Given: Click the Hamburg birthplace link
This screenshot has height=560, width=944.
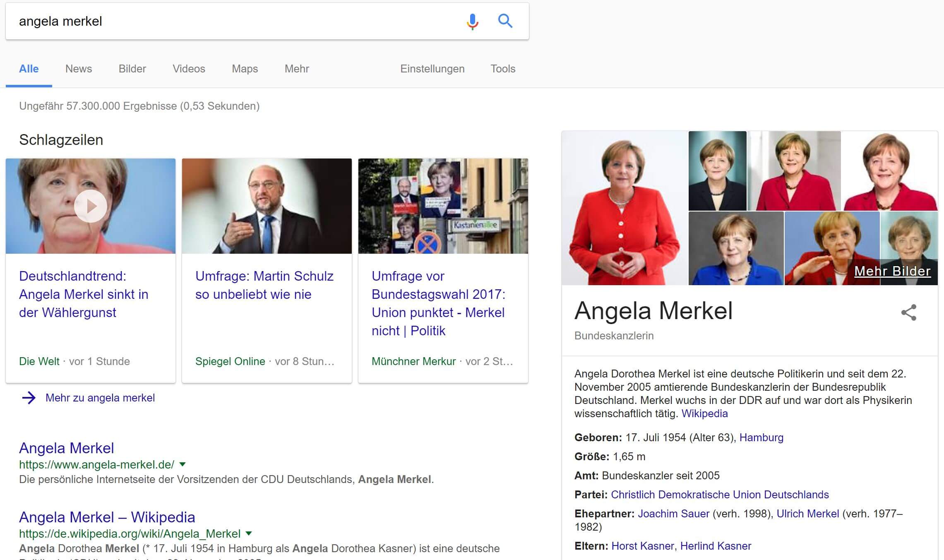Looking at the screenshot, I should tap(761, 437).
